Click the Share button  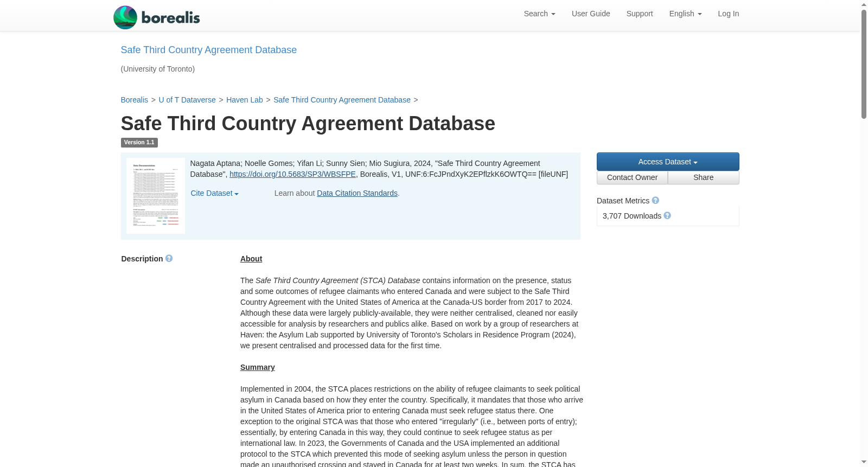pos(704,177)
